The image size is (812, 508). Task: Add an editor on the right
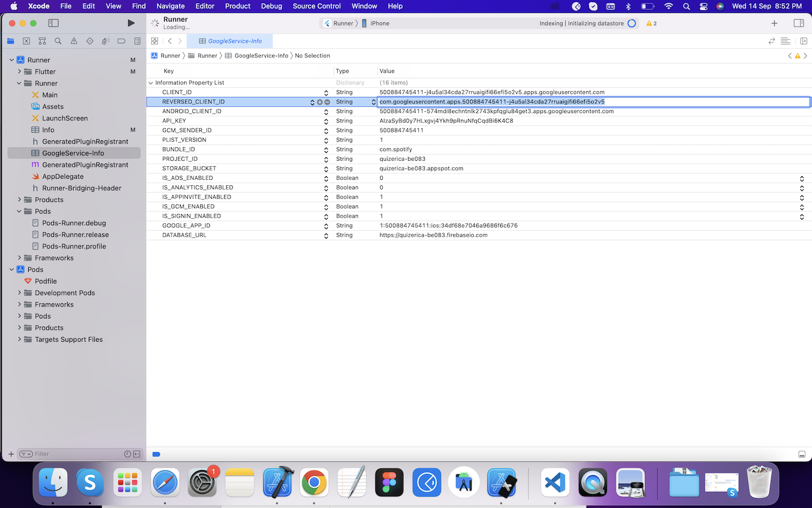point(803,41)
